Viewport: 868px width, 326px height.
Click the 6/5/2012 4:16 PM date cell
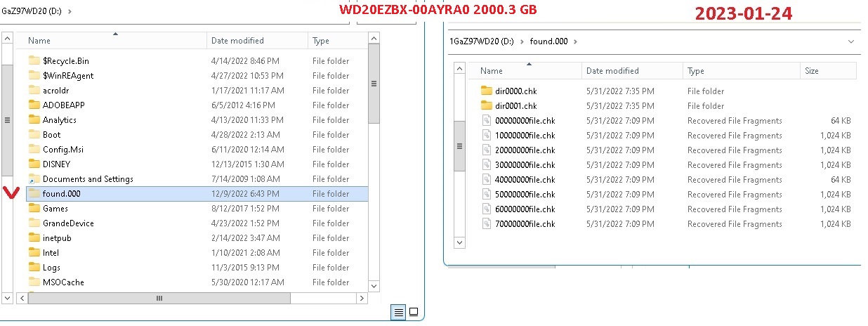242,105
